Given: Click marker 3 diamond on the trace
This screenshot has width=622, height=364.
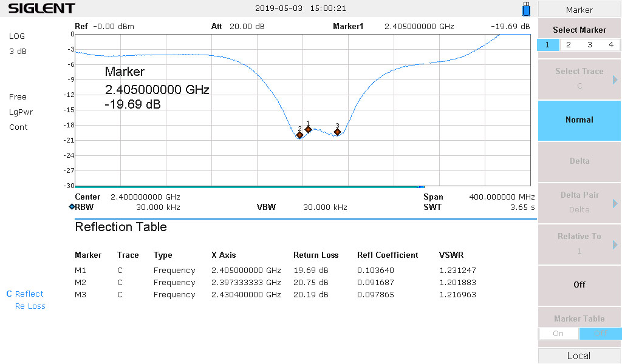Looking at the screenshot, I should (x=337, y=132).
